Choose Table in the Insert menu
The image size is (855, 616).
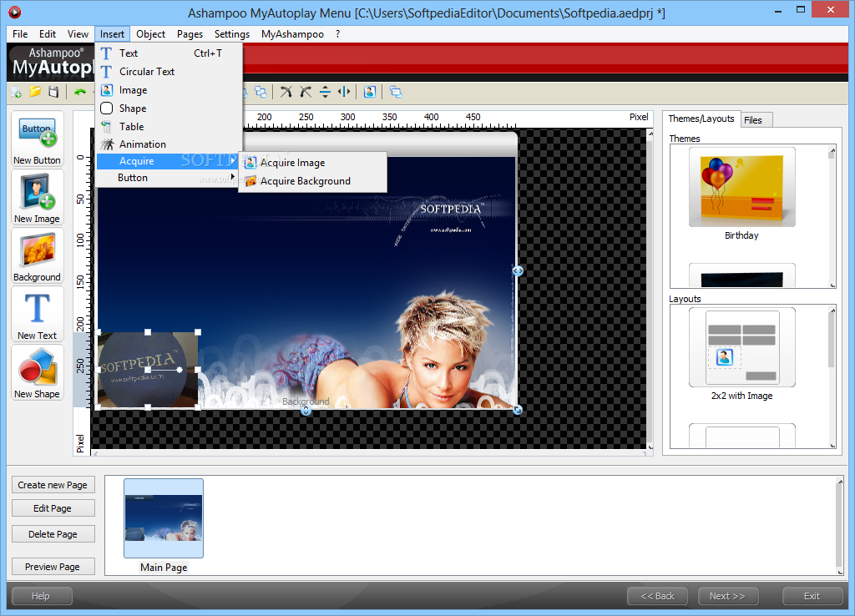click(x=169, y=127)
